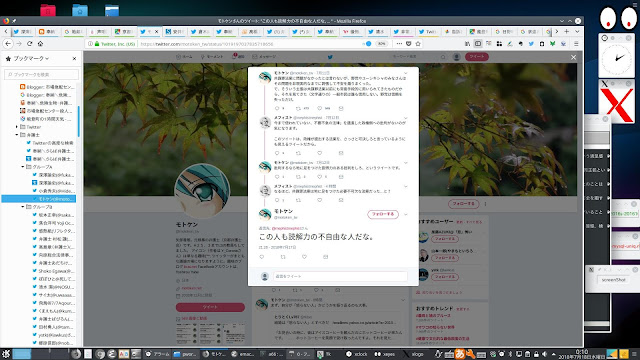Close the active Twitter tab

pos(156,31)
